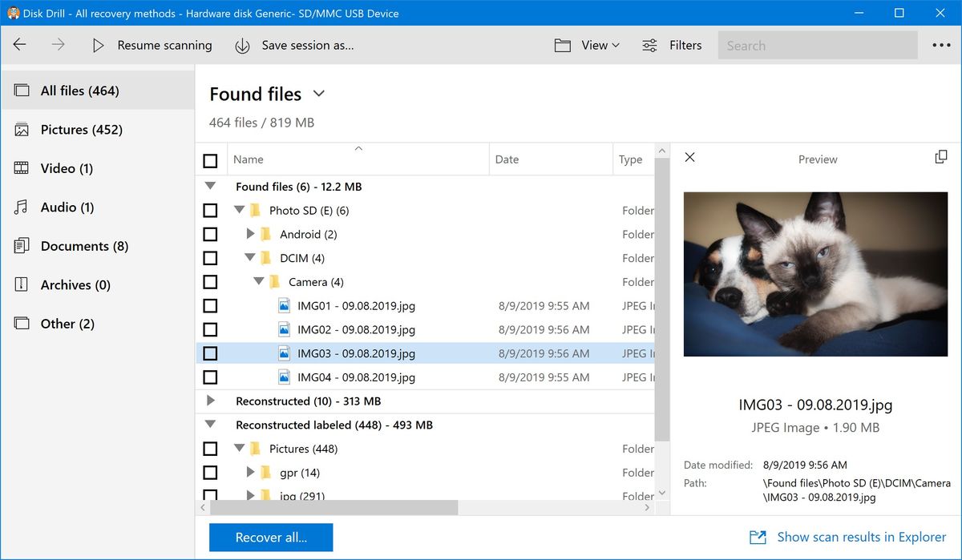Image resolution: width=962 pixels, height=560 pixels.
Task: Check the Camera folder checkbox
Action: click(210, 281)
